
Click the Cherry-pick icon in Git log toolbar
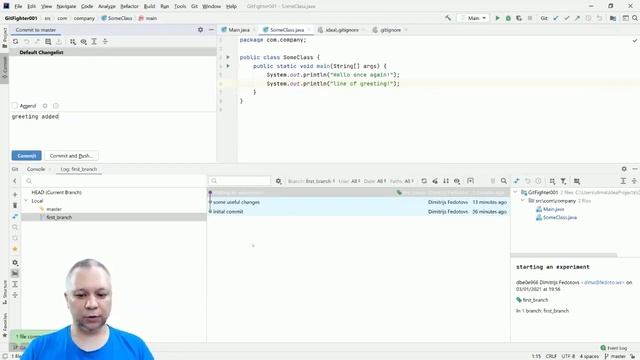(x=435, y=181)
